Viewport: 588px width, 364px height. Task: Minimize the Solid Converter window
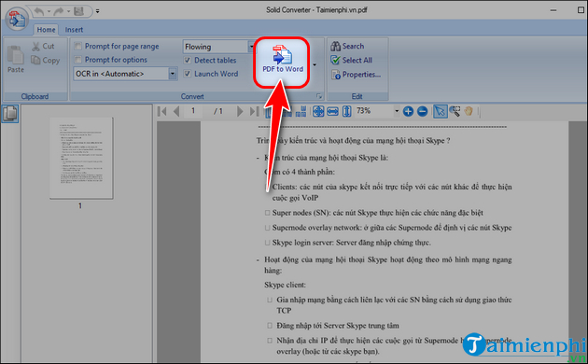[553, 10]
